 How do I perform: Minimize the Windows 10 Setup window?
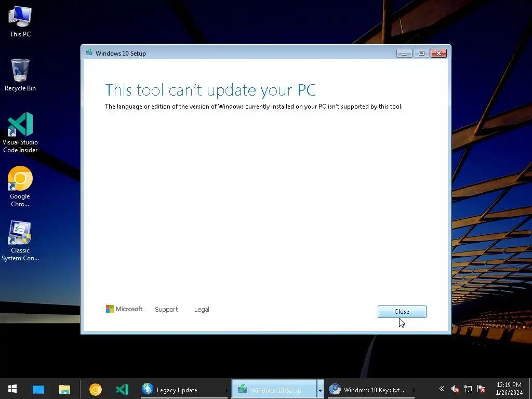click(x=404, y=54)
